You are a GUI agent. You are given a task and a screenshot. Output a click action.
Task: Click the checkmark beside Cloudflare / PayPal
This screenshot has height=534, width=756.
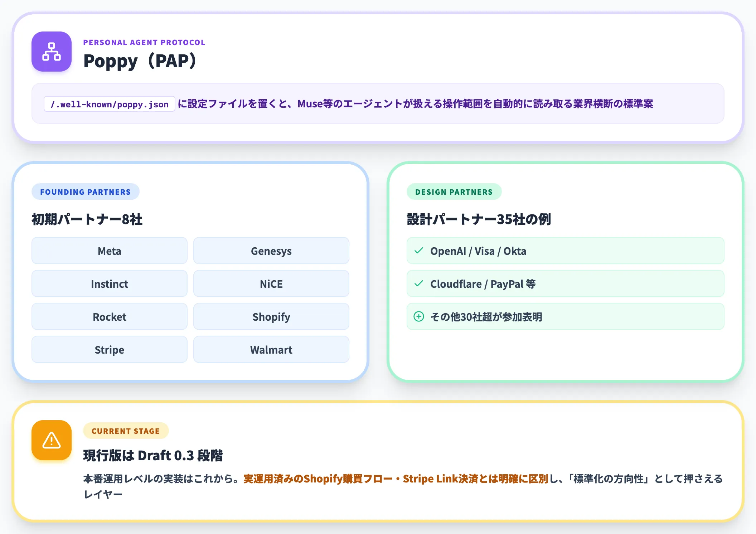pyautogui.click(x=419, y=283)
